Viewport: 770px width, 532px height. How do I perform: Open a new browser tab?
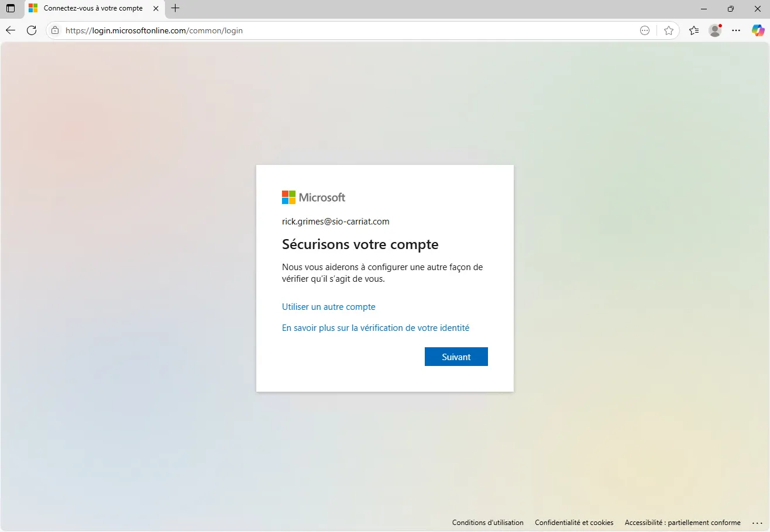(175, 8)
